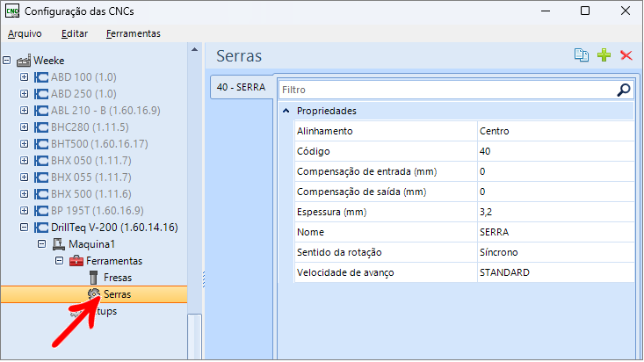Image resolution: width=644 pixels, height=362 pixels.
Task: Click the tree scrollbar up arrow
Action: coord(195,50)
